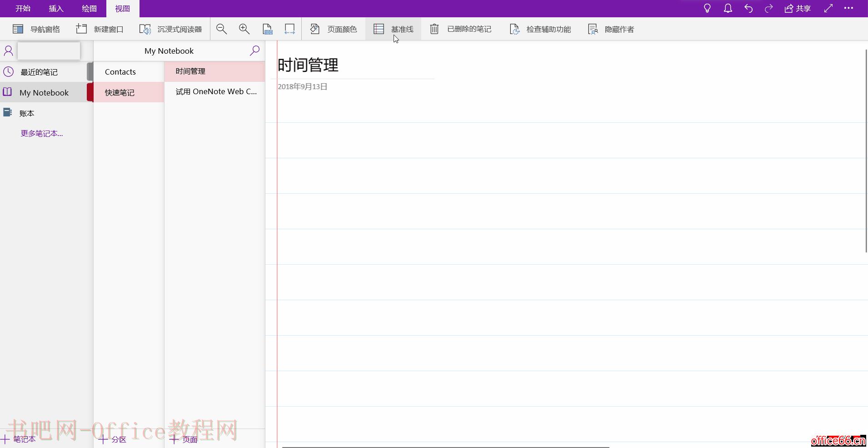The width and height of the screenshot is (868, 448).
Task: Set zoom to 100% page icon
Action: 268,29
